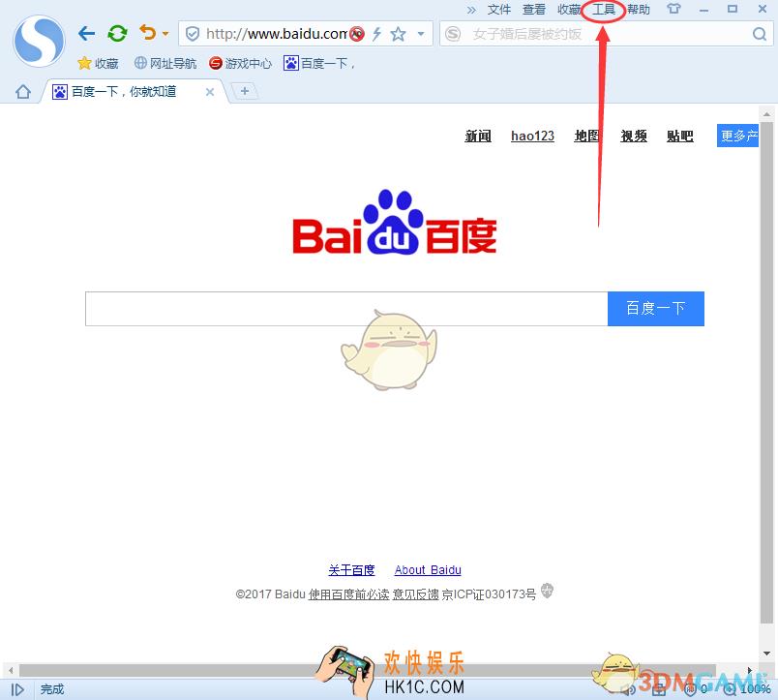This screenshot has height=700, width=778.
Task: Minimize the browser window
Action: pyautogui.click(x=703, y=10)
